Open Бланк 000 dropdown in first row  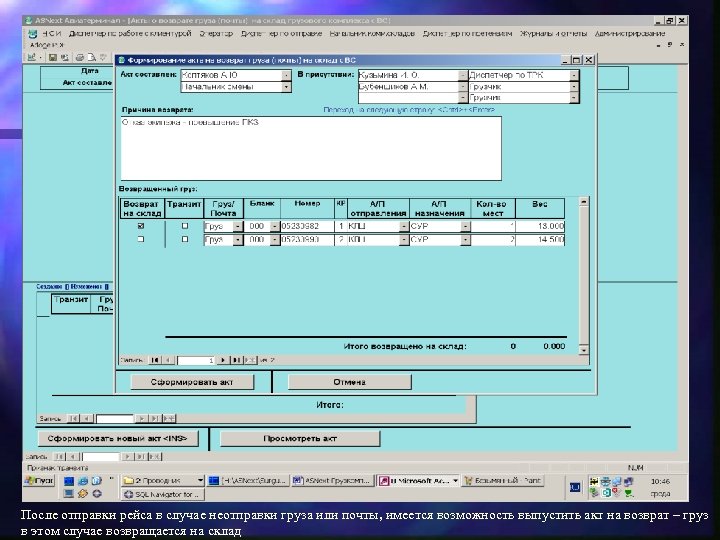pos(275,226)
